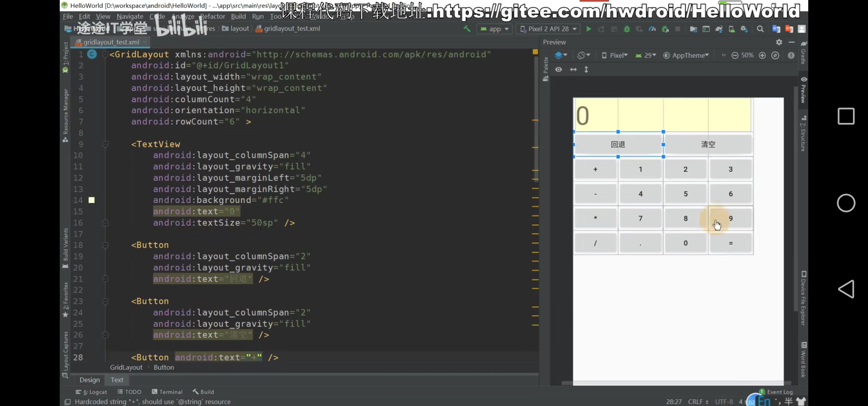Switch to the Design tab
Screen dimensions: 868x406
point(89,380)
